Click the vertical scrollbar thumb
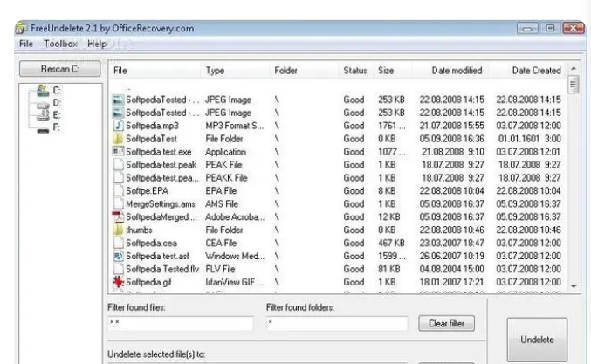The image size is (591, 364). [574, 84]
